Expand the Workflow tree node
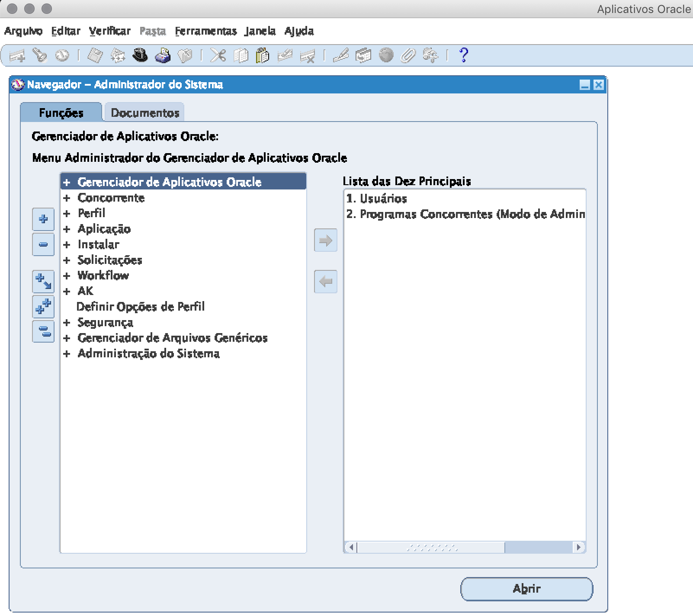Screen dimensions: 693x616 [67, 276]
